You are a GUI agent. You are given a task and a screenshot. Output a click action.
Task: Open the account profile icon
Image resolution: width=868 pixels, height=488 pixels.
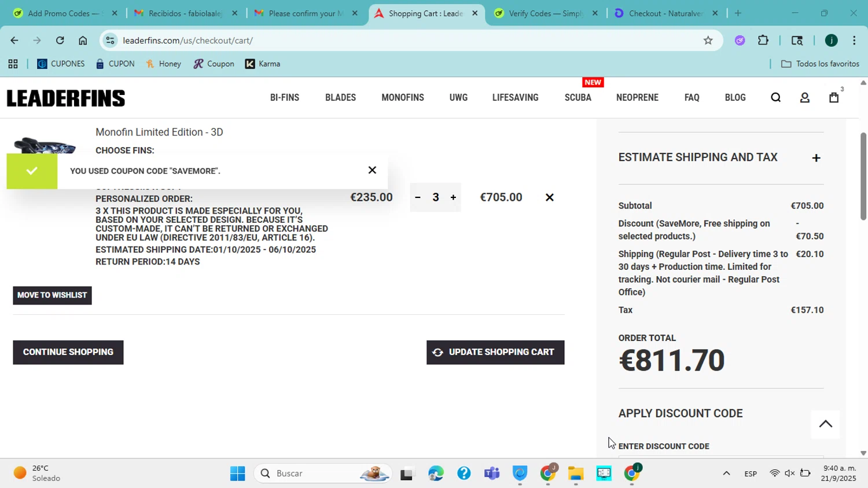click(805, 98)
